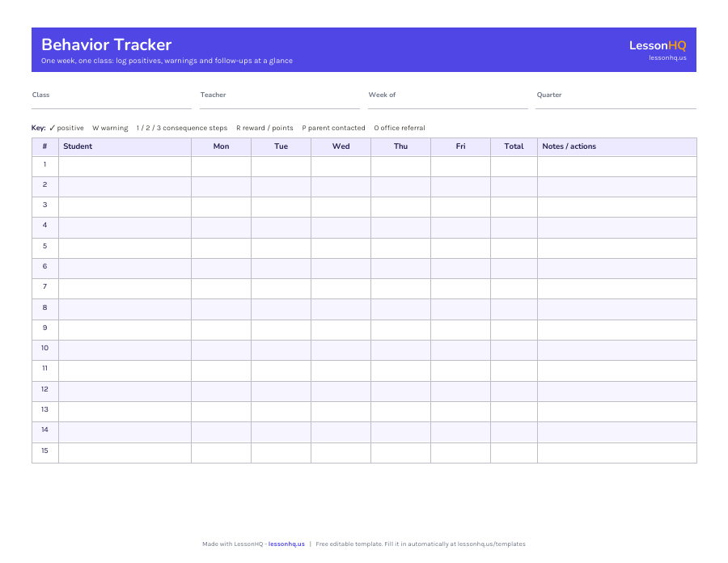
Task: Click row number 11
Action: [45, 369]
